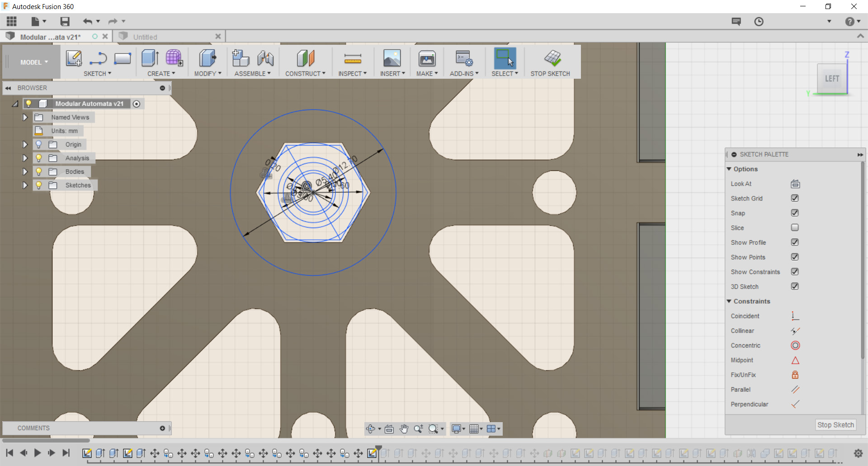Expand the Origin tree node
The image size is (868, 466).
25,144
